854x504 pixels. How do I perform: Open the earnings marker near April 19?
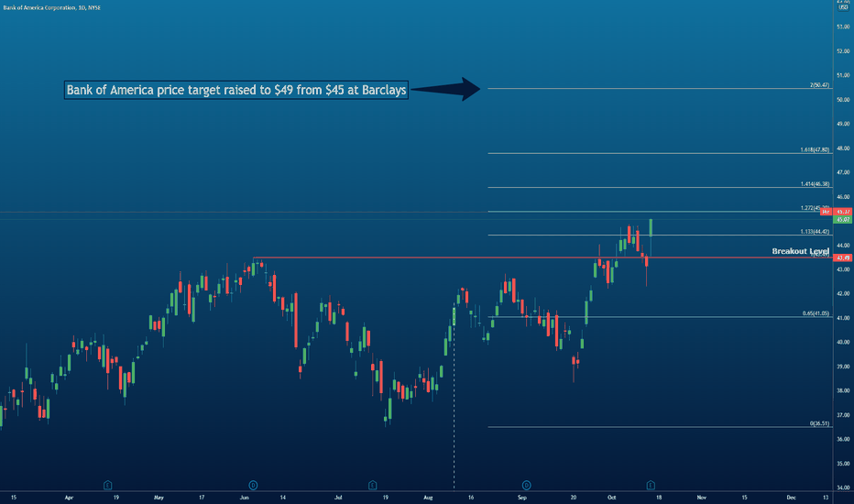click(x=108, y=485)
